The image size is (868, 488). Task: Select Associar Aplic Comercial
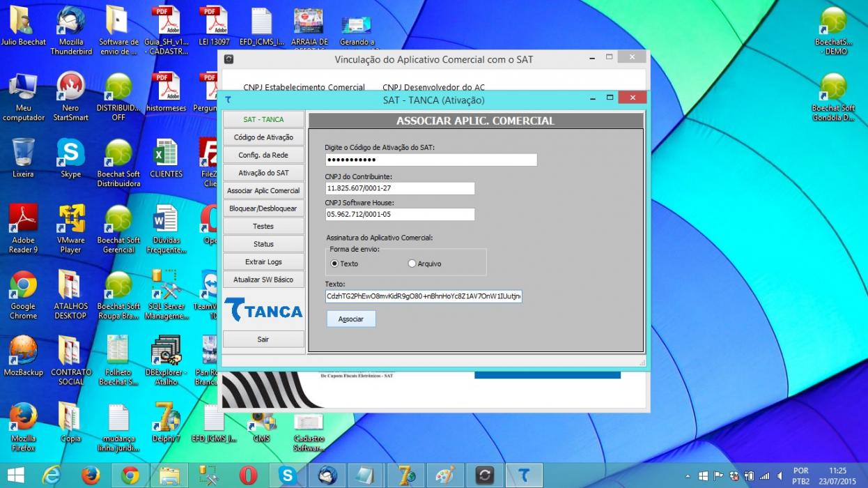pos(263,190)
